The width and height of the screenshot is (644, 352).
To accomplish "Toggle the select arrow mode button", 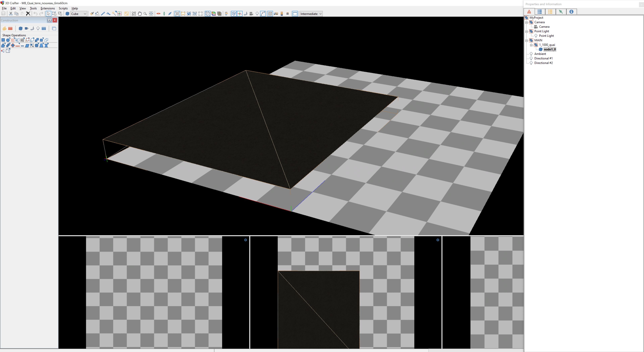I will pos(48,14).
